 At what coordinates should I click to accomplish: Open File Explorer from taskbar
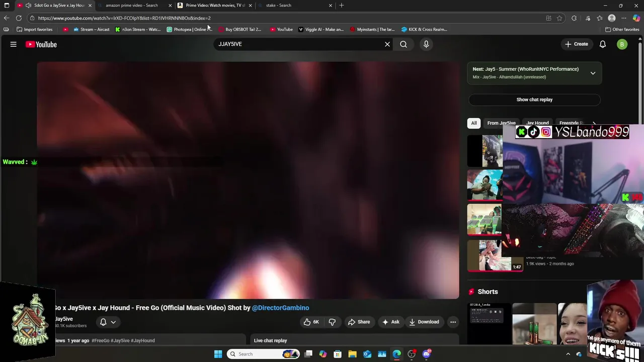(x=352, y=354)
